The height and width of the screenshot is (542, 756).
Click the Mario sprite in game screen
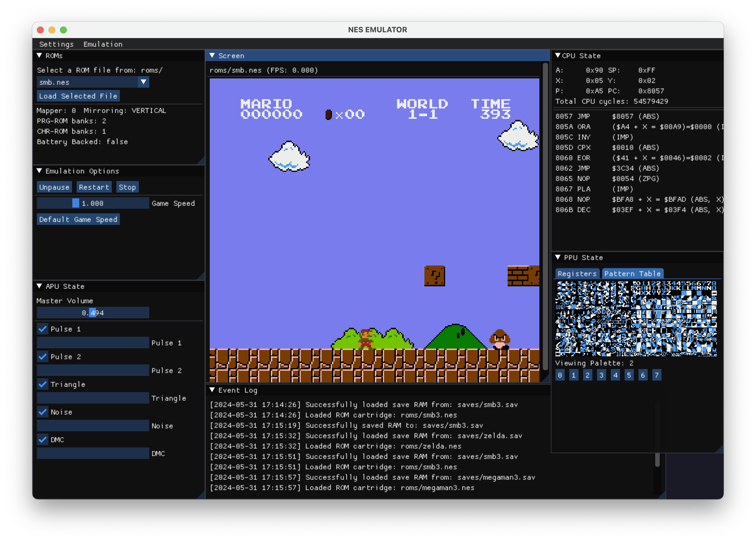pyautogui.click(x=366, y=339)
